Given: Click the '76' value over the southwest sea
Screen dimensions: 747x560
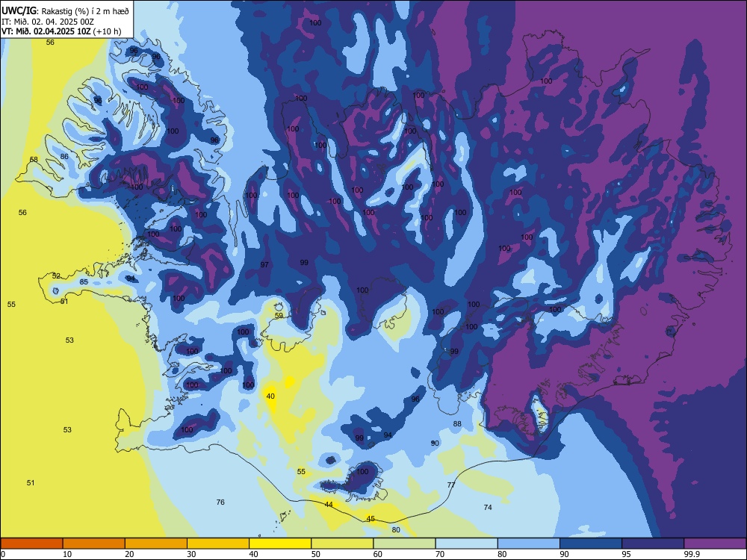Looking at the screenshot, I should [220, 502].
